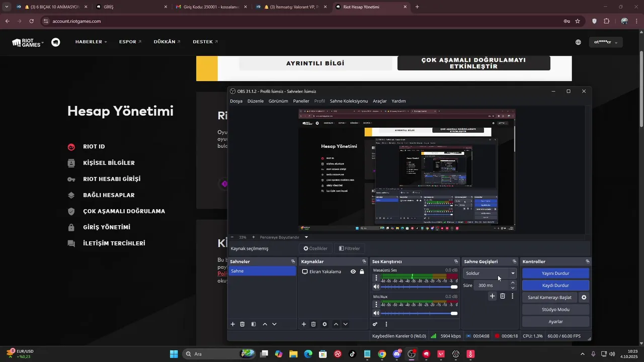Toggle lock on Ekran Yakalama source
This screenshot has height=362, width=644.
click(x=362, y=271)
